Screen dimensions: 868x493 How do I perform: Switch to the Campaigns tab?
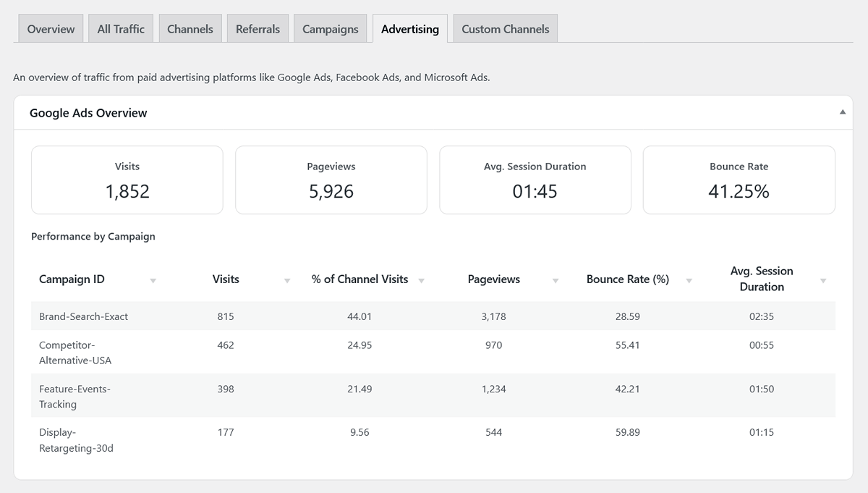point(330,28)
